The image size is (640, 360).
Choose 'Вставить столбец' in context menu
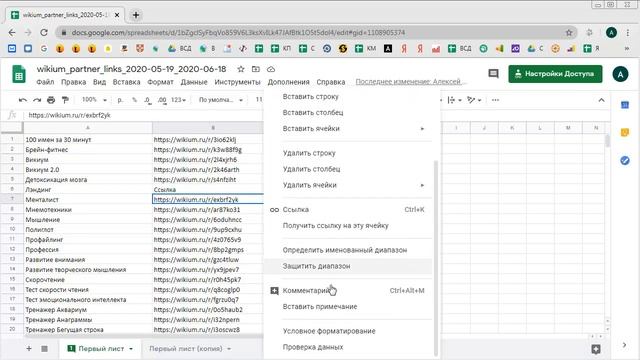point(348,113)
